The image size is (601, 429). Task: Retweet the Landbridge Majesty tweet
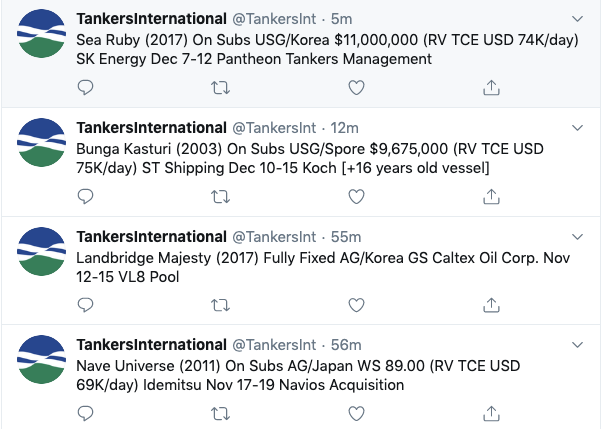tap(220, 305)
